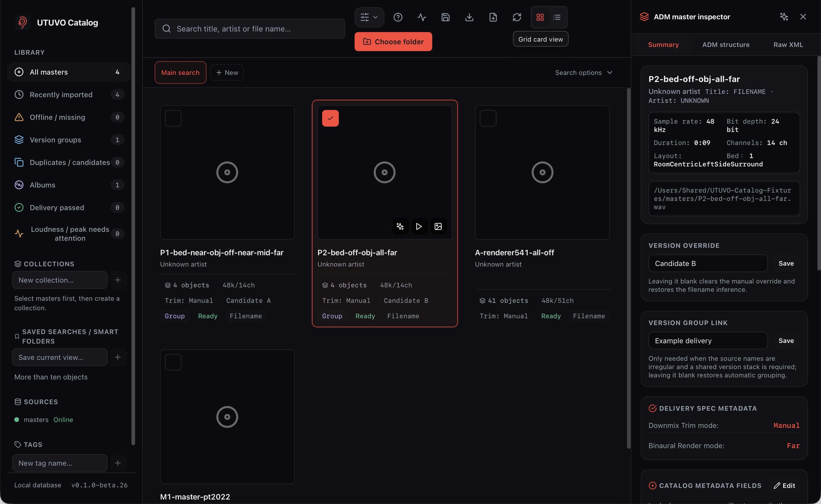
Task: Select checkbox on P1-bed-near-obj-off-near-mid-far card
Action: (173, 118)
